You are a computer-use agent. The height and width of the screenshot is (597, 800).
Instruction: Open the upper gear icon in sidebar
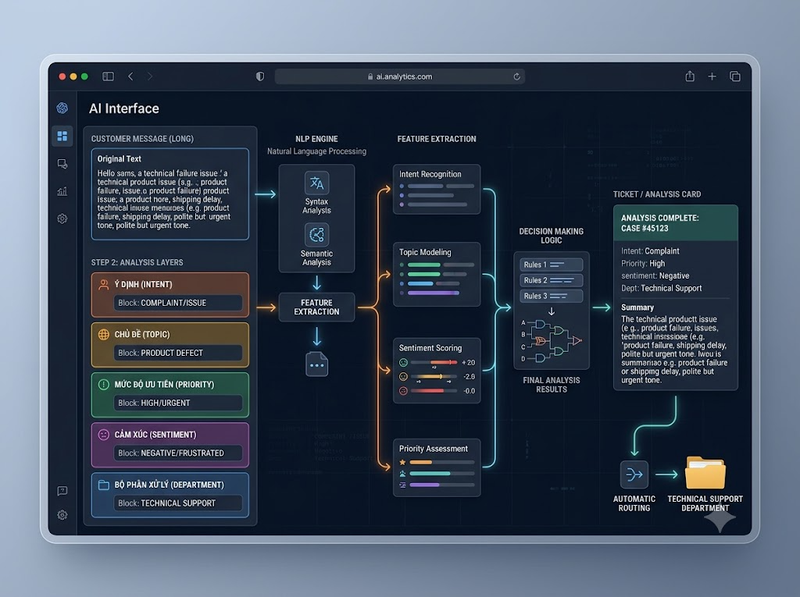[62, 218]
